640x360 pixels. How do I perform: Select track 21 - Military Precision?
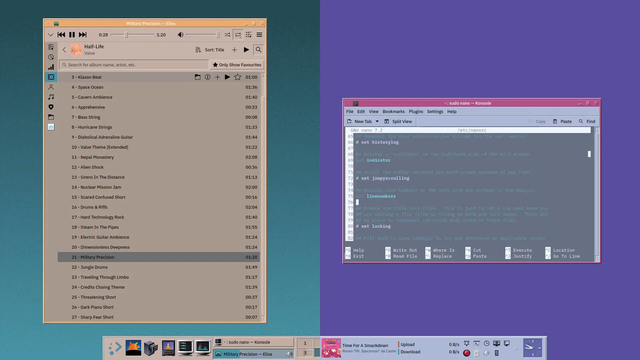point(158,257)
